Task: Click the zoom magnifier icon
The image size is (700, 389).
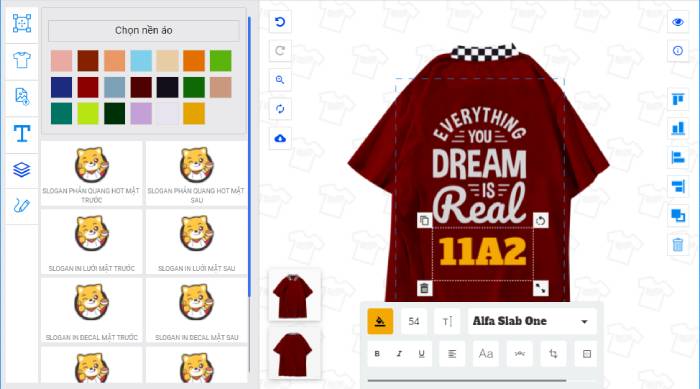Action: point(280,79)
